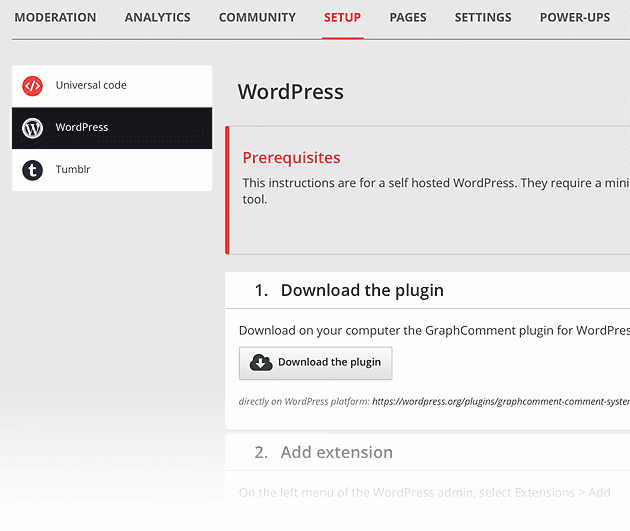Open the Moderation tab

coord(55,17)
